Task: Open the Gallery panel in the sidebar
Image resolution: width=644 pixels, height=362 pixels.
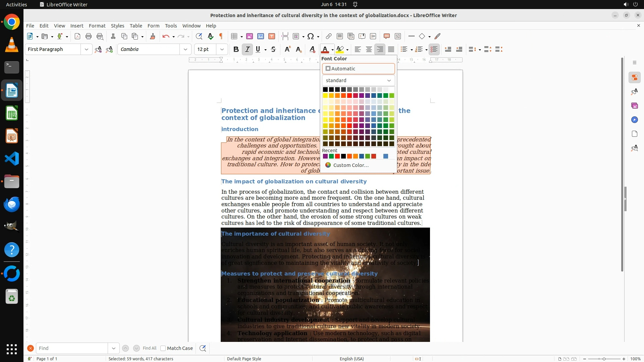Action: pyautogui.click(x=634, y=106)
